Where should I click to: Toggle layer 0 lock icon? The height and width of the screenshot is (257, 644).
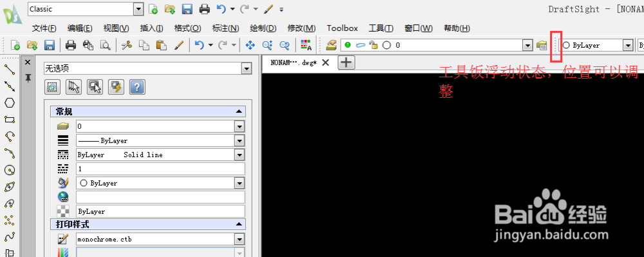374,45
